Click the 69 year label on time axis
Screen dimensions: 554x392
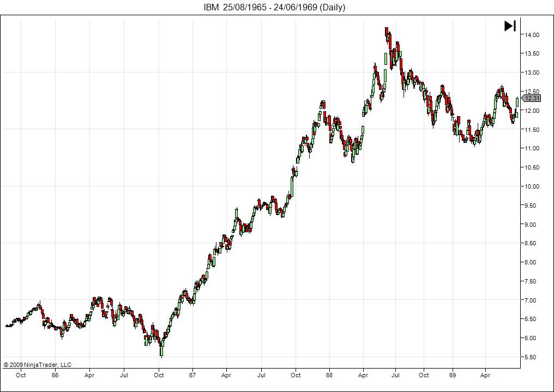point(453,376)
